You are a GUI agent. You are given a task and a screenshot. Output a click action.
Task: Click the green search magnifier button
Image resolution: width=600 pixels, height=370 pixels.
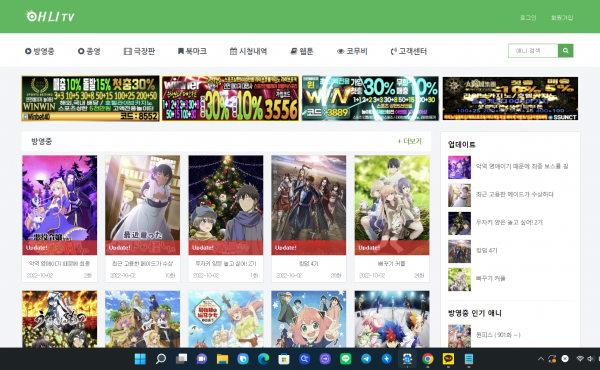[x=565, y=51]
